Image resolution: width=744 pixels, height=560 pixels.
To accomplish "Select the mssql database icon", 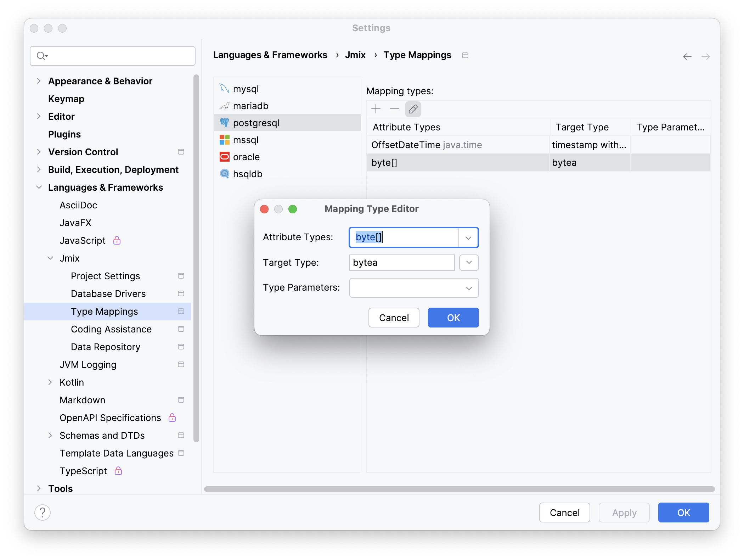I will pyautogui.click(x=224, y=140).
